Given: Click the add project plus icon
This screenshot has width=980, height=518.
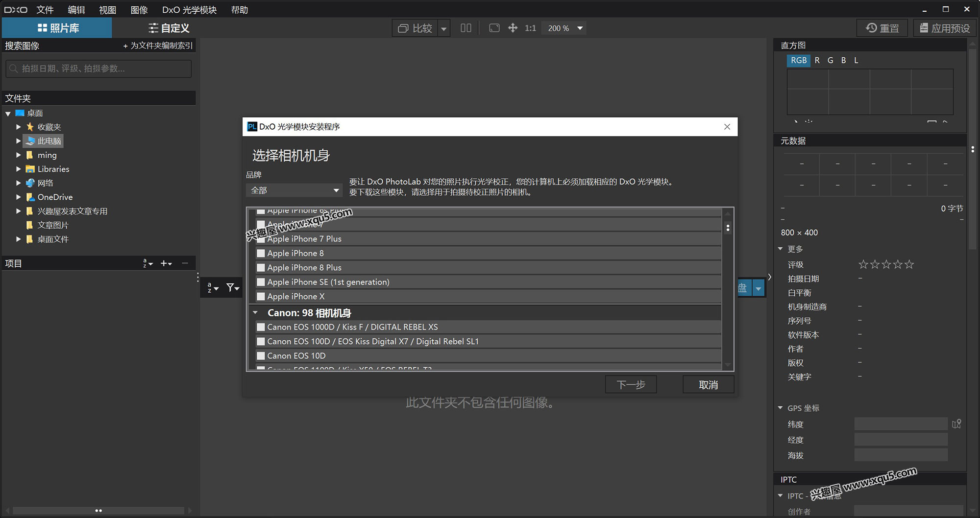Looking at the screenshot, I should pos(166,263).
